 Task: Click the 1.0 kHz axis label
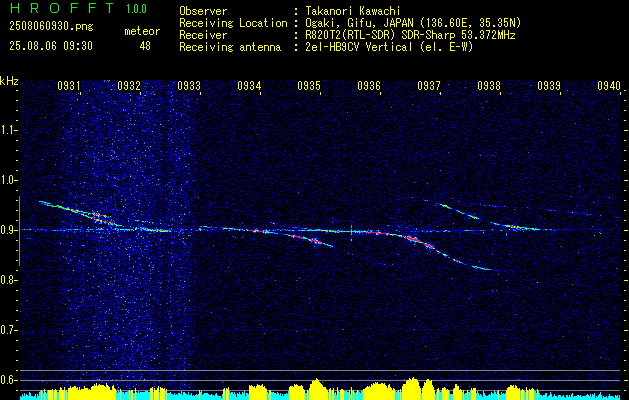pyautogui.click(x=8, y=180)
